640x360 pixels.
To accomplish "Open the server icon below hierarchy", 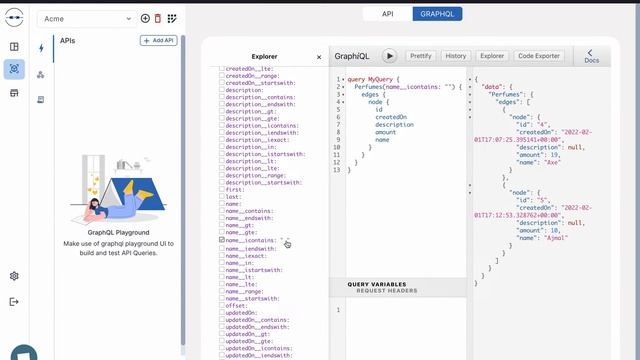I will (41, 100).
